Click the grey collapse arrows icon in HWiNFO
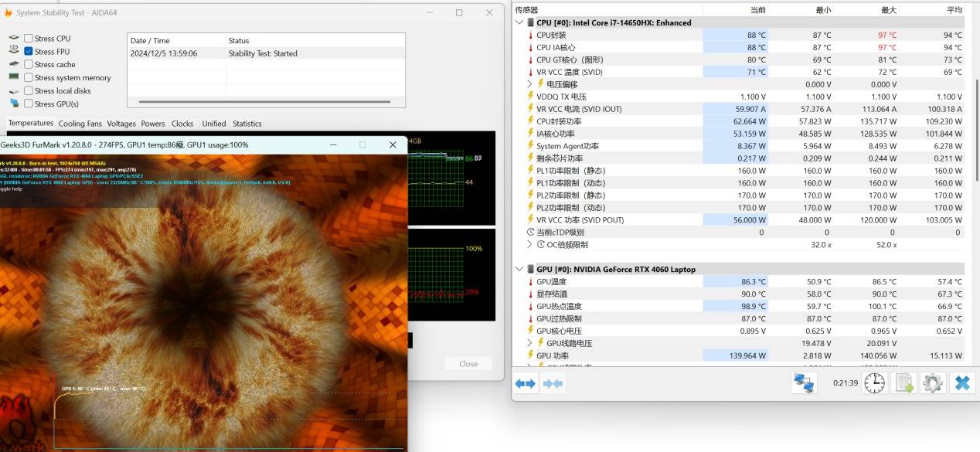Image resolution: width=980 pixels, height=452 pixels. pos(553,383)
